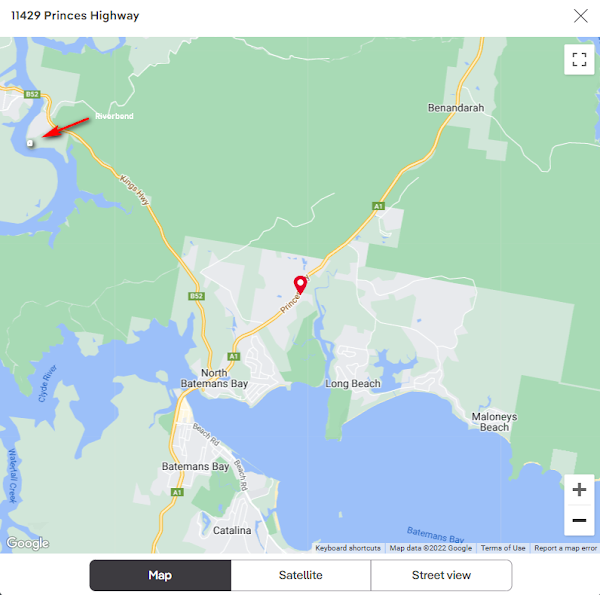This screenshot has height=595, width=600.
Task: Click the Batemans Bay town label
Action: [x=195, y=466]
